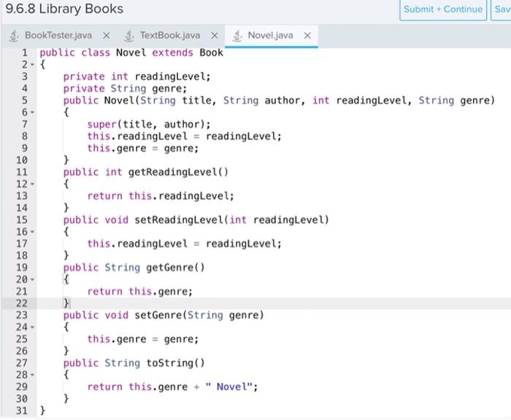
Task: Click the Novel constructor signature line
Action: tap(279, 101)
